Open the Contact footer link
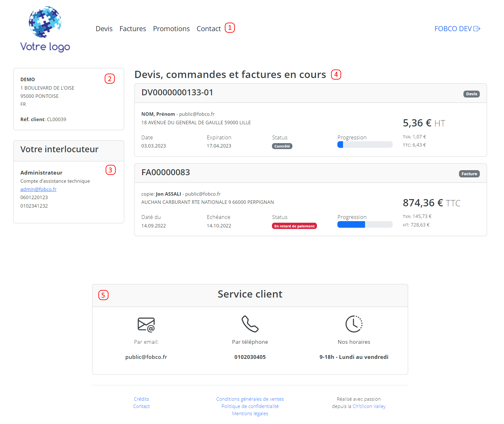The height and width of the screenshot is (424, 504). [x=141, y=406]
